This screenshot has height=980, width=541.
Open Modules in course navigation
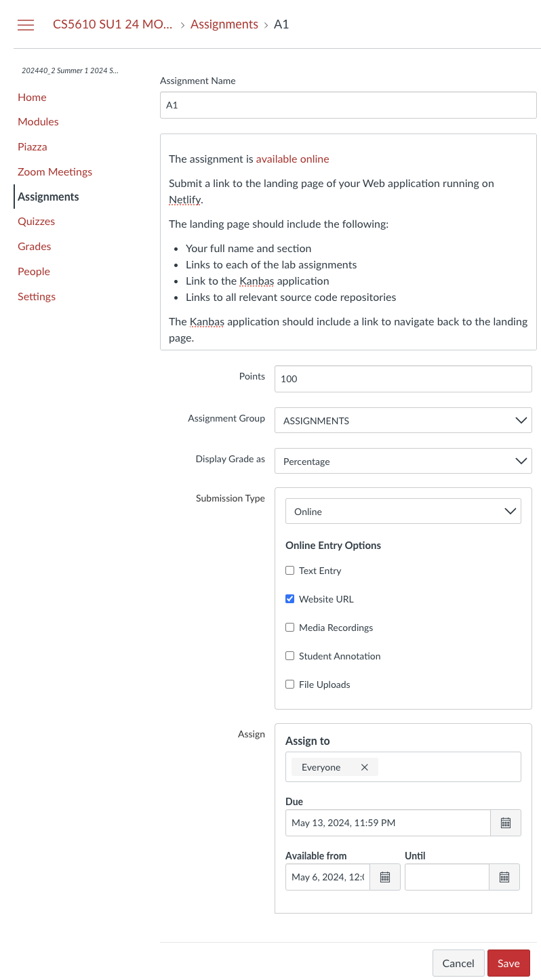[38, 121]
